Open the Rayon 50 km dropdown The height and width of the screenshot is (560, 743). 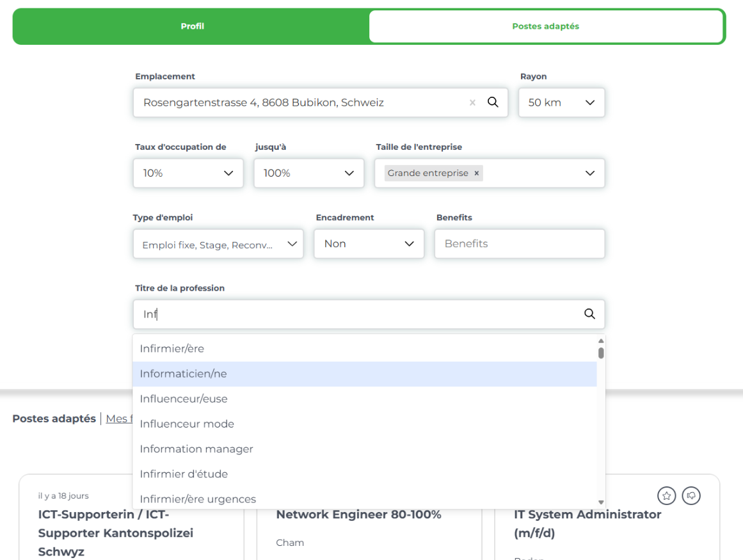(561, 102)
